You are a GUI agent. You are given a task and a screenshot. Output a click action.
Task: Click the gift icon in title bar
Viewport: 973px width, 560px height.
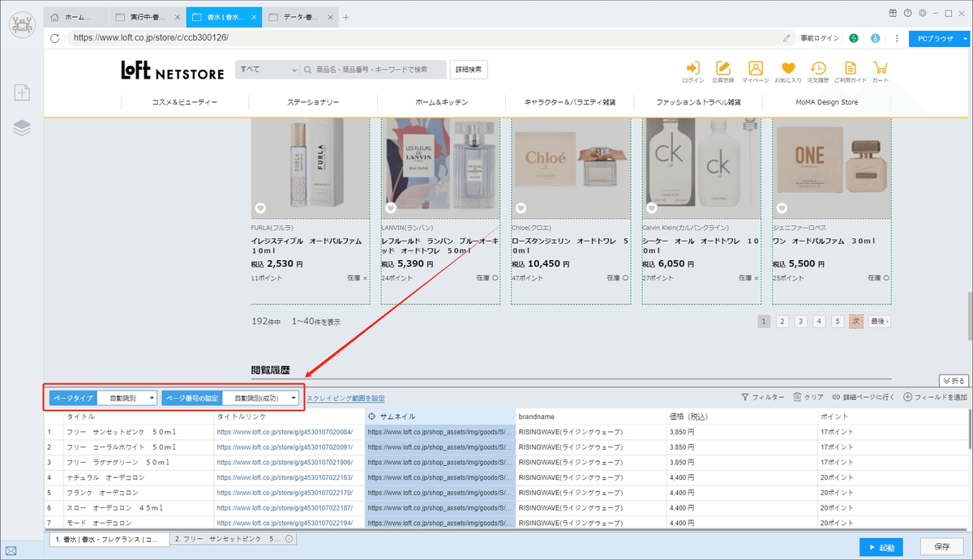(893, 13)
